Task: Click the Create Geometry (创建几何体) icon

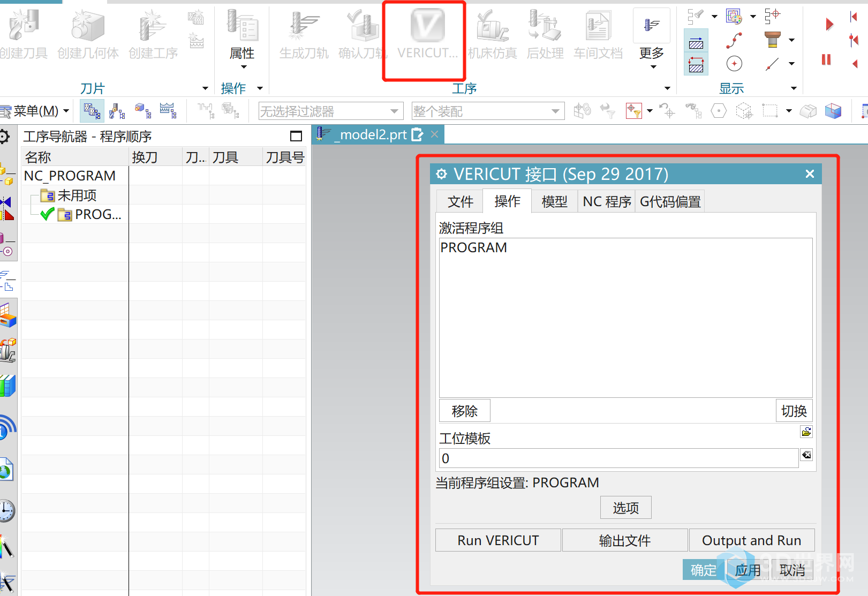Action: coord(88,26)
